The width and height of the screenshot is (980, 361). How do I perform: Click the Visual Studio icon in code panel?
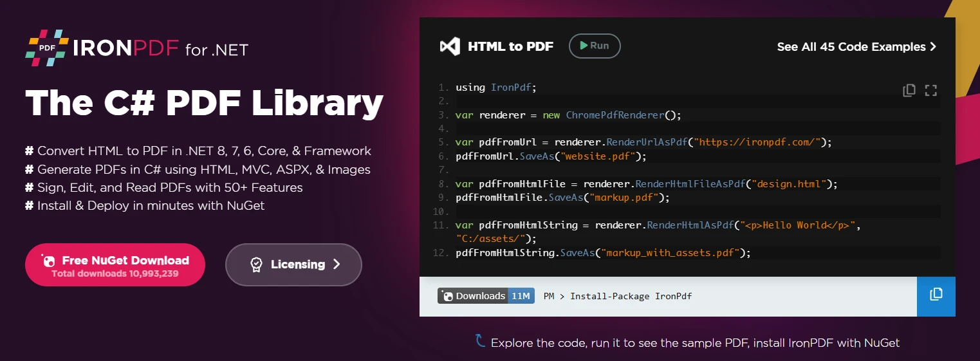click(450, 46)
